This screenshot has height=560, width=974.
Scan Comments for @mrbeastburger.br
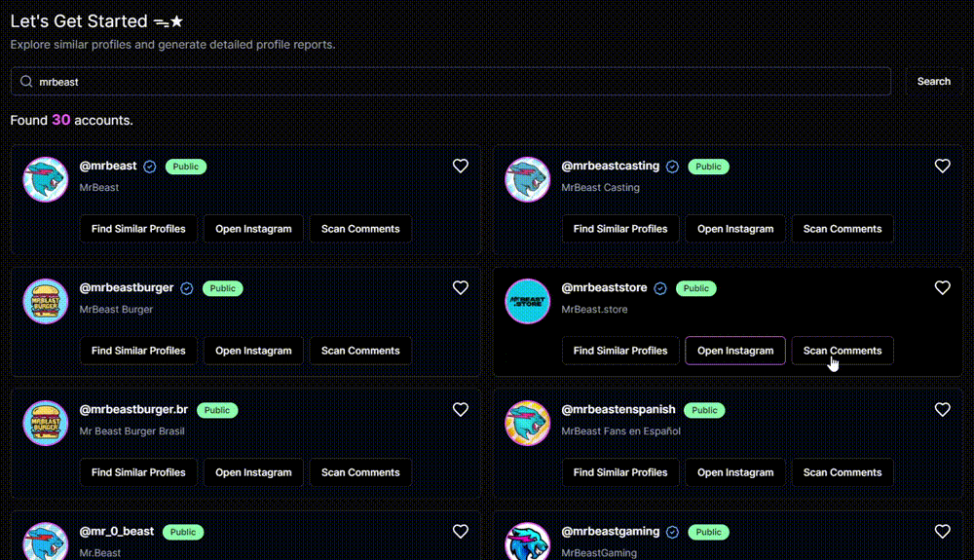(x=360, y=471)
